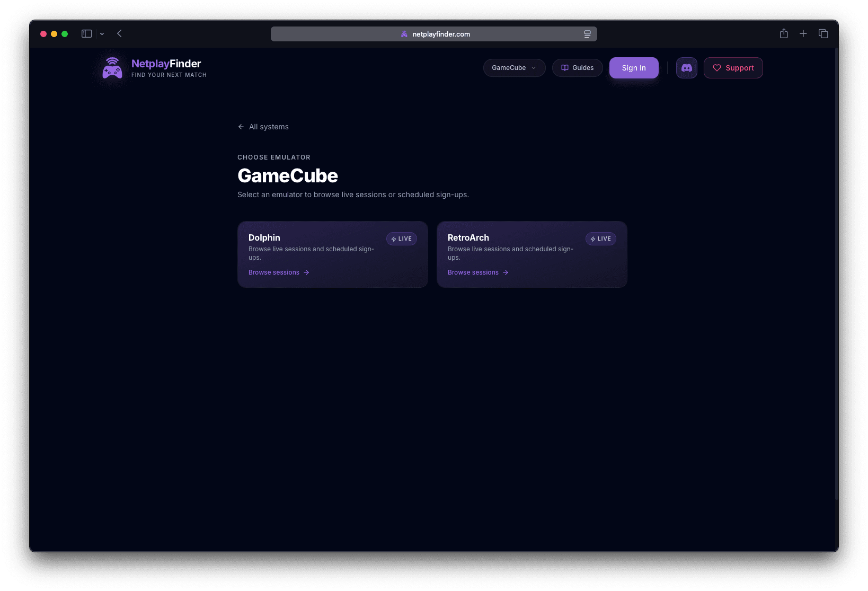Viewport: 868px width, 591px height.
Task: Click the "Select an emulator" description text
Action: (353, 195)
